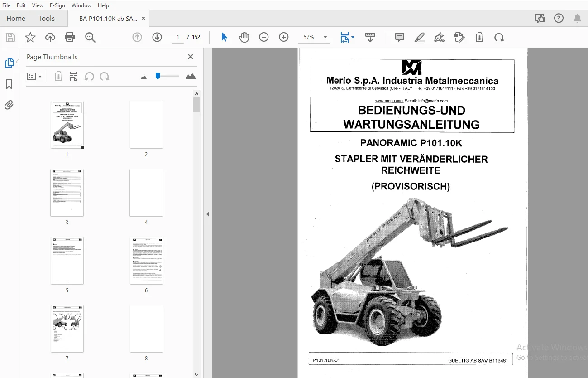The image size is (588, 378).
Task: Close the BA P101.10K document tab
Action: click(x=143, y=19)
